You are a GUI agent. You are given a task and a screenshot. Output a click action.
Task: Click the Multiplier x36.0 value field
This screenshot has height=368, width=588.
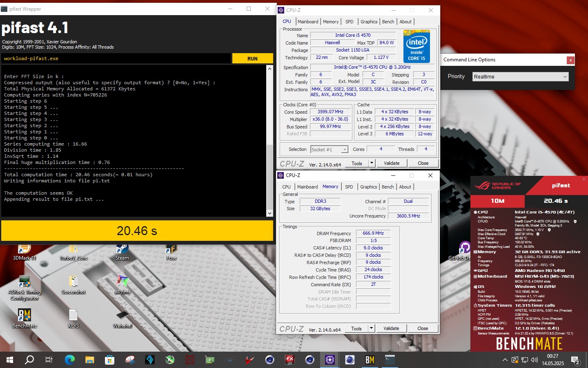[330, 119]
